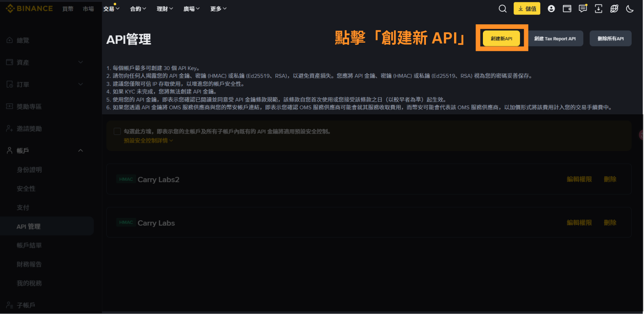Viewport: 644px width, 314px height.
Task: Open the 更多 dropdown menu
Action: [218, 9]
